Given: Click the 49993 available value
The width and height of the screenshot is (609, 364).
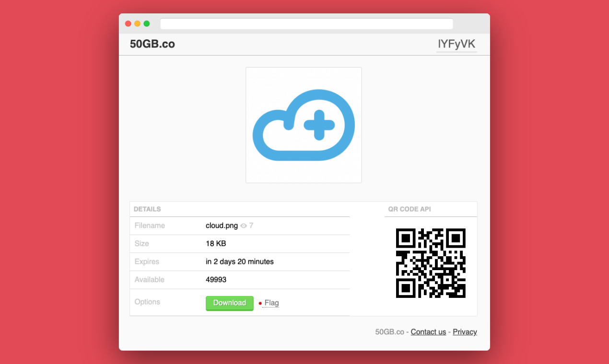Looking at the screenshot, I should coord(216,280).
